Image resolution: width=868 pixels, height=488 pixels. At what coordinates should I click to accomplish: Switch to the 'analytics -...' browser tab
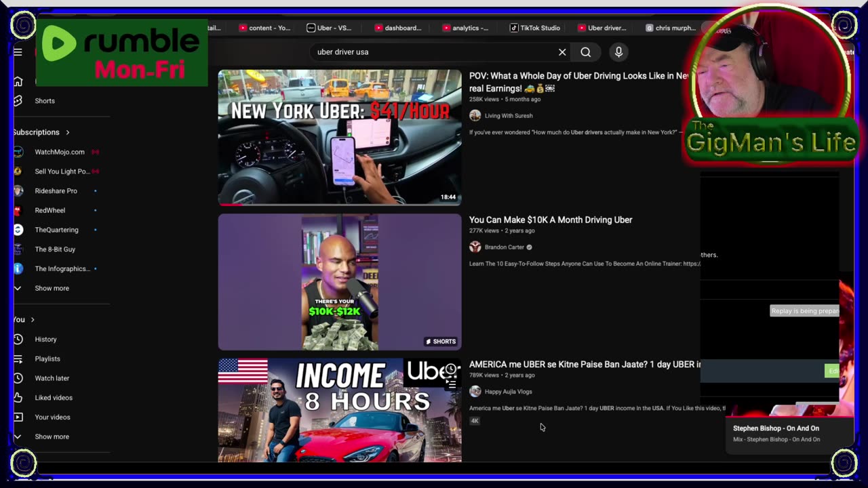click(x=466, y=28)
